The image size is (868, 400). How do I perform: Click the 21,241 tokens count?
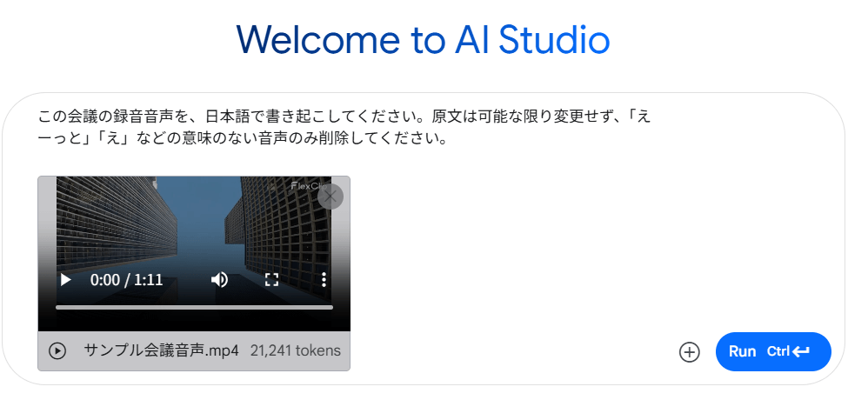296,350
